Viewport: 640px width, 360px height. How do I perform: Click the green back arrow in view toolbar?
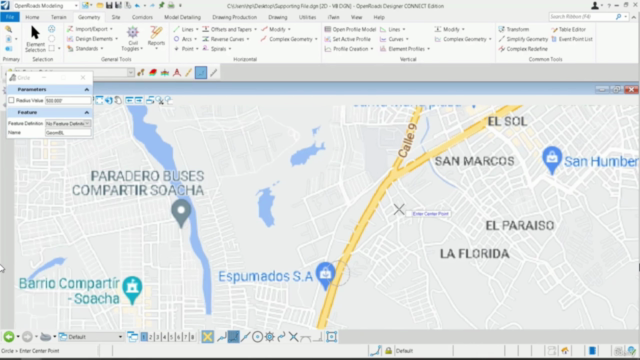(9, 337)
